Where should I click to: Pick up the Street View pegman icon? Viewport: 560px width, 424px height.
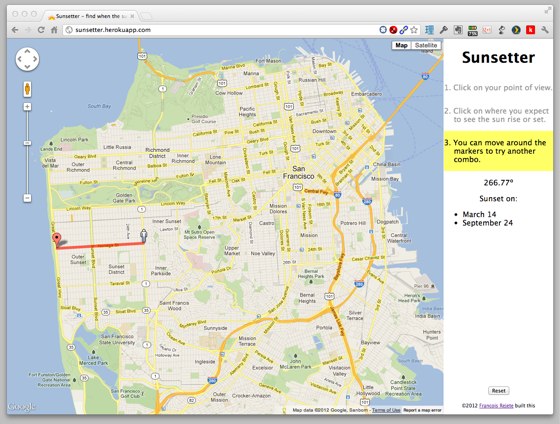[27, 89]
